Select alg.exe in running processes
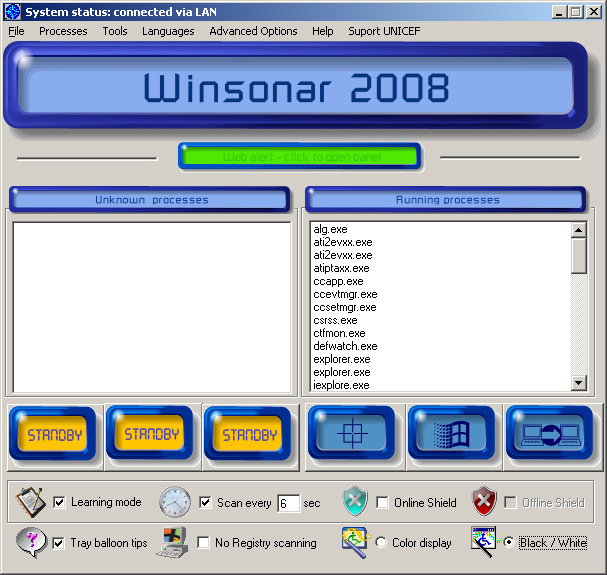 (x=330, y=229)
